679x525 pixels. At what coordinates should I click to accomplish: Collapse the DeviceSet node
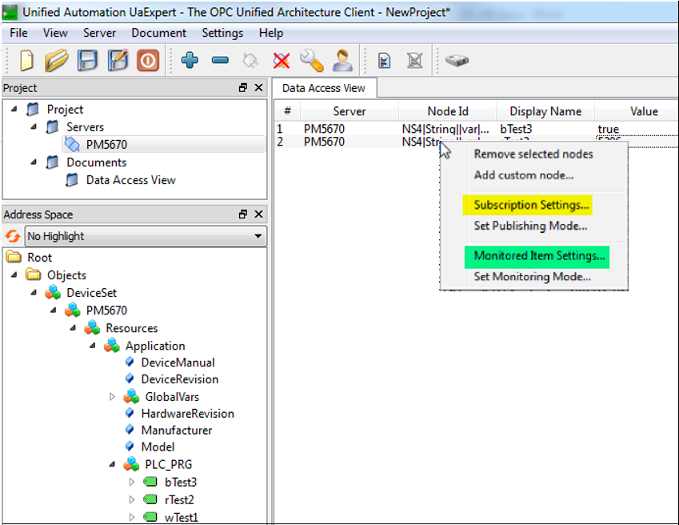pyautogui.click(x=33, y=293)
